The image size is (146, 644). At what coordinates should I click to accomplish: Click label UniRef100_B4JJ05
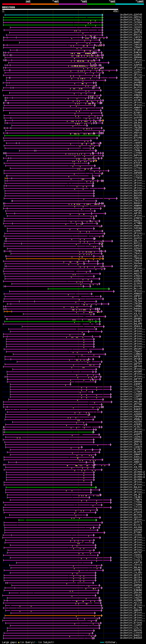point(131,289)
